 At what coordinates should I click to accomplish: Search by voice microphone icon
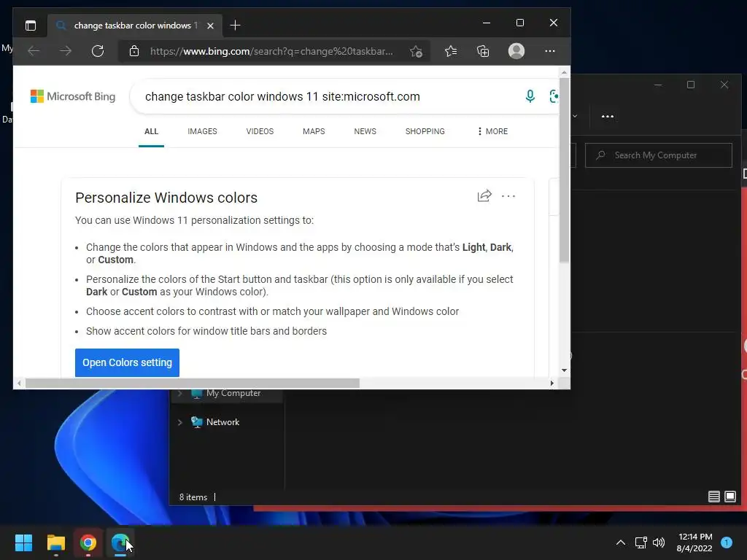[x=530, y=96]
